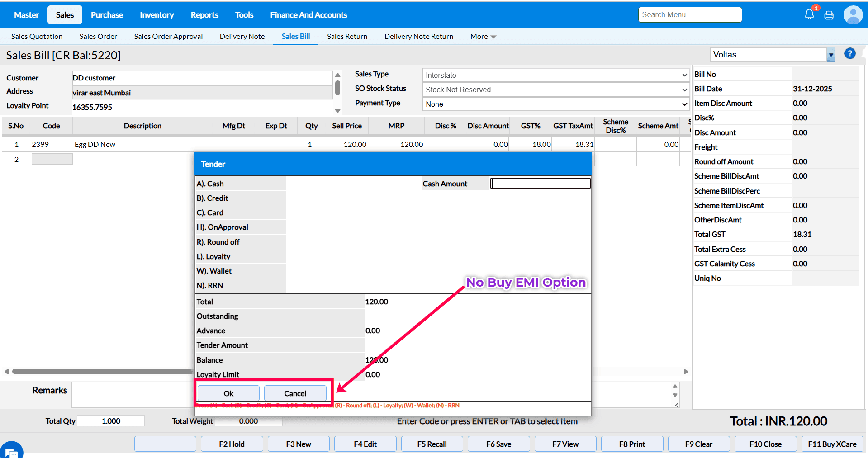Expand the Sales Type dropdown
868x458 pixels.
(x=555, y=75)
